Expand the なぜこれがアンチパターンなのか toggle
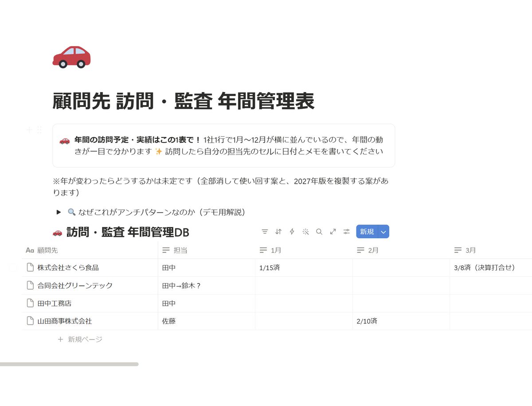 point(59,212)
